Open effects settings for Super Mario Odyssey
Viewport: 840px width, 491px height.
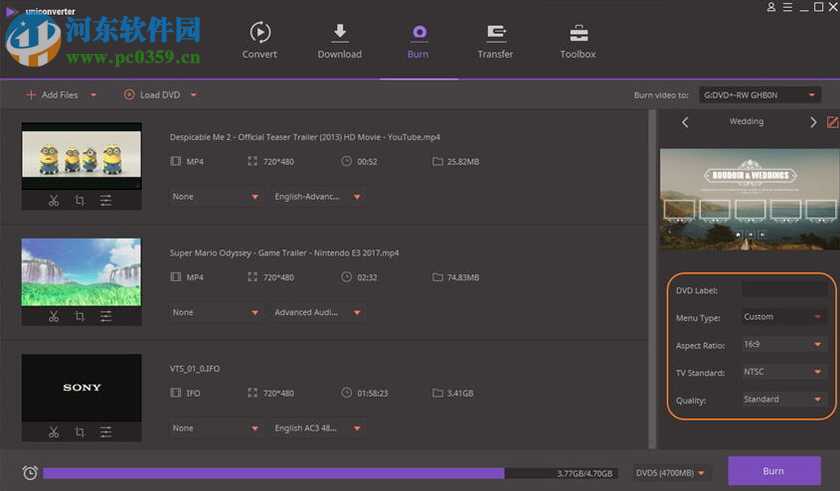point(106,316)
